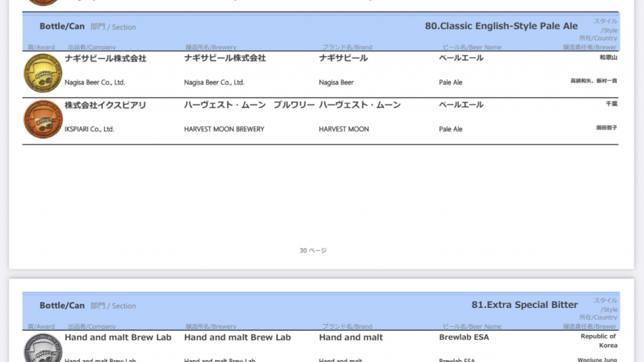The height and width of the screenshot is (362, 644).
Task: Click 'Nagisa Beer' brand text
Action: point(336,82)
